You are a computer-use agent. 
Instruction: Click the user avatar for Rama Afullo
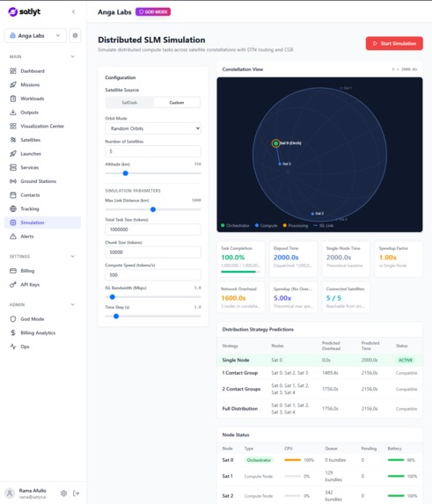(x=10, y=493)
